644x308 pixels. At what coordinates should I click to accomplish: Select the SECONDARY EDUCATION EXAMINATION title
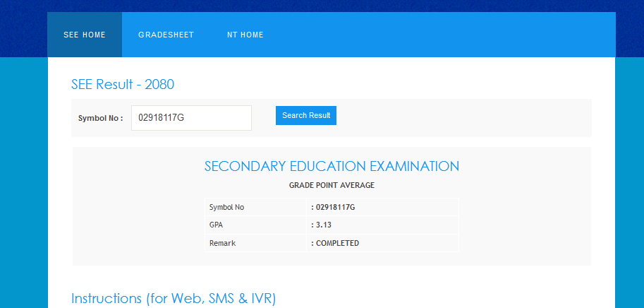click(332, 167)
